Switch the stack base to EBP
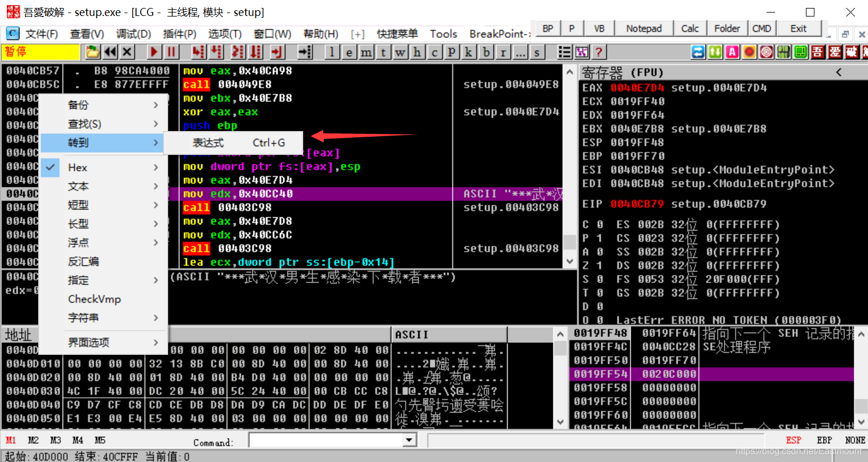 [824, 440]
